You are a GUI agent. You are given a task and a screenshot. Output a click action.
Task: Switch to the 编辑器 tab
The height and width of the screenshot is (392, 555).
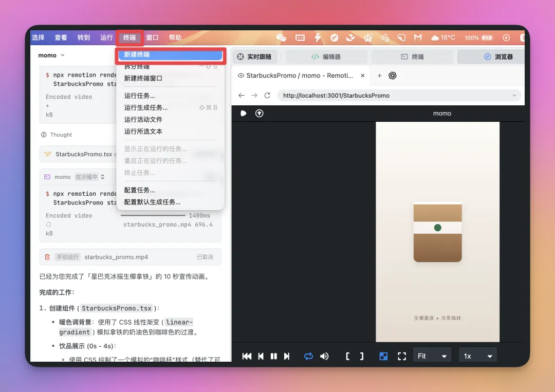(x=326, y=57)
